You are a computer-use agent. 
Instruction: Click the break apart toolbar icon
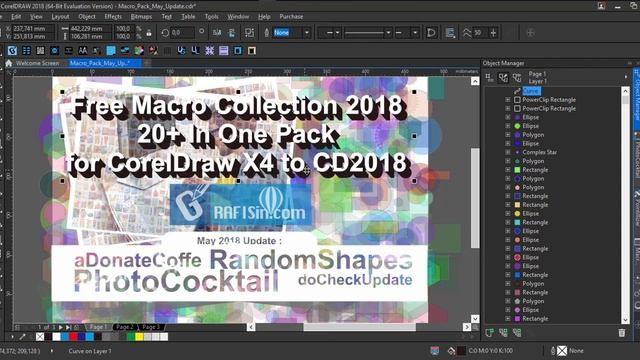click(249, 33)
